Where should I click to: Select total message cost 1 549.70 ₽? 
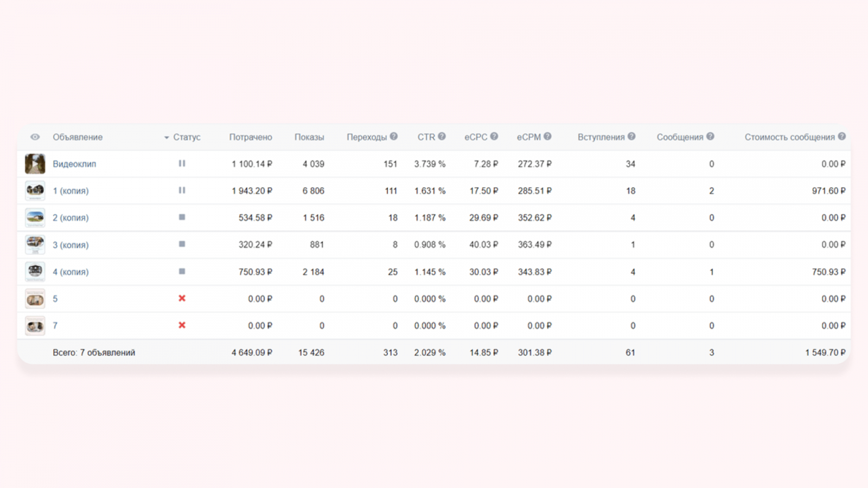pyautogui.click(x=825, y=352)
